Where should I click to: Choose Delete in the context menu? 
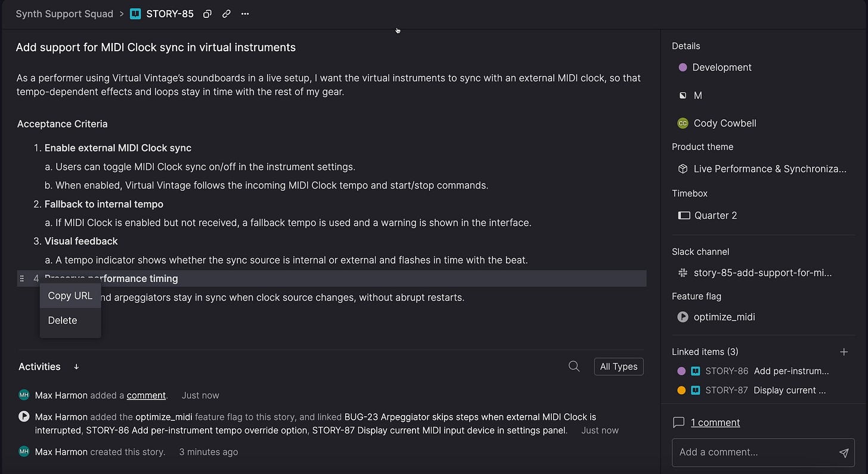(x=63, y=320)
